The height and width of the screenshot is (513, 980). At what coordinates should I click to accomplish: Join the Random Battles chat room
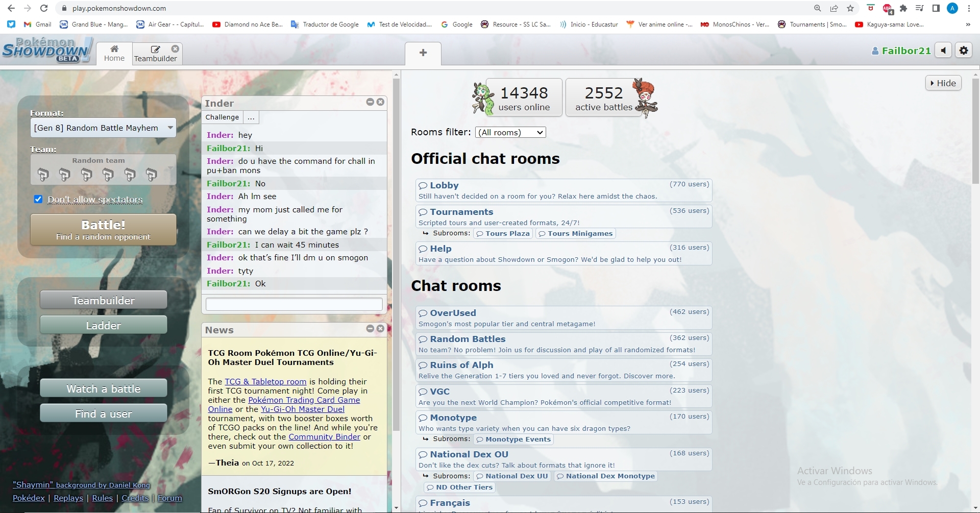(563, 344)
